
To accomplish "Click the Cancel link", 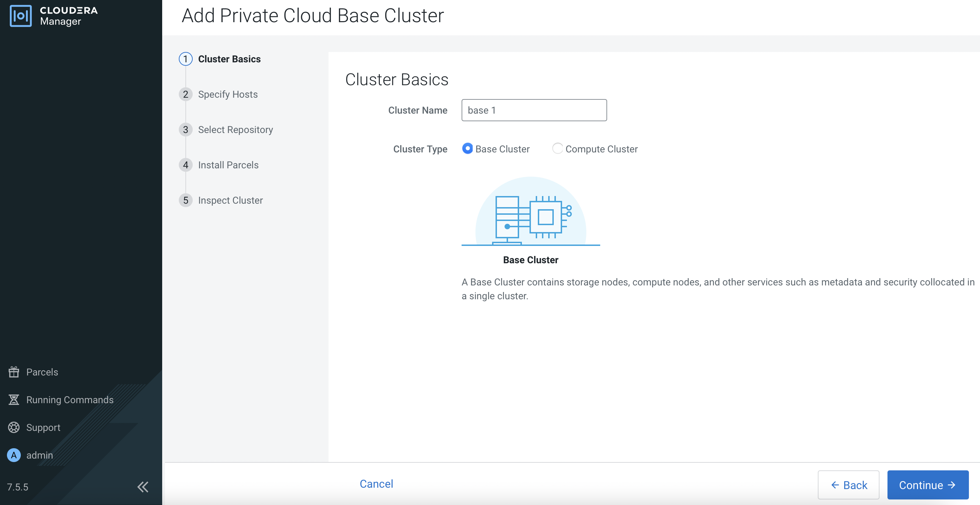I will coord(376,483).
